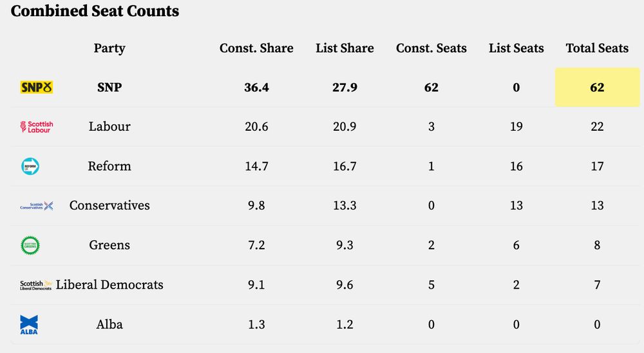Select the Const. Share column header

[x=256, y=48]
